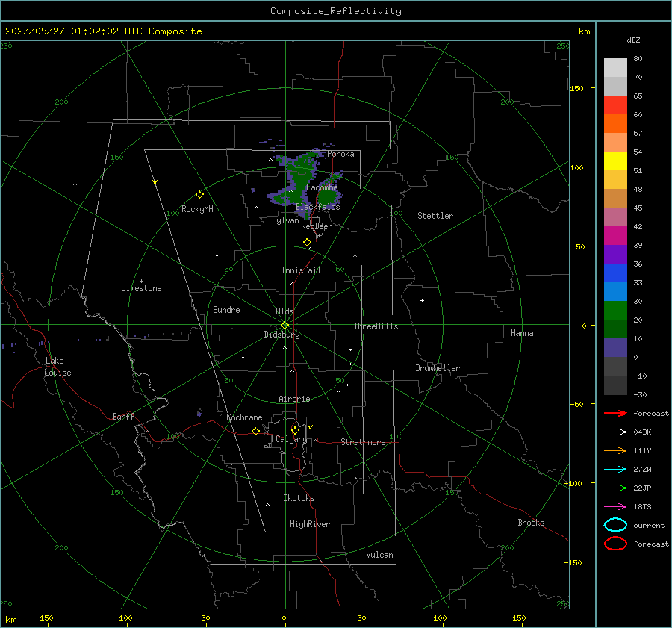
Task: Click the HighRiver city label
Action: point(310,524)
